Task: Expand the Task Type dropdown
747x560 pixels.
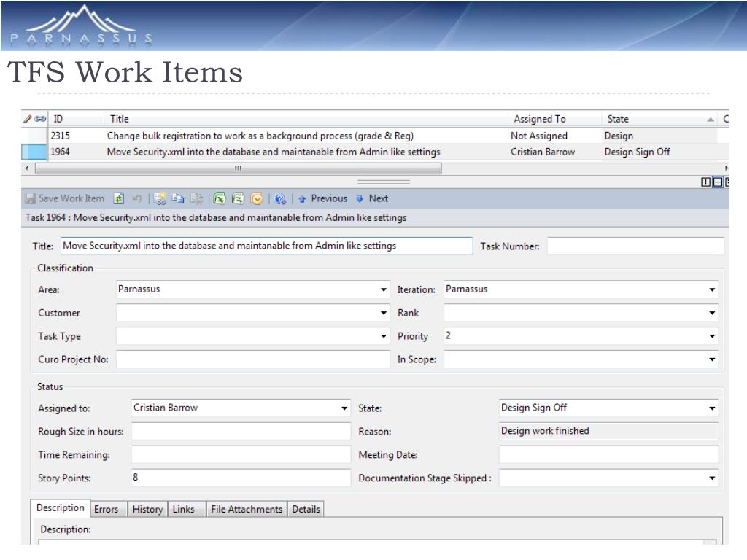Action: coord(384,336)
